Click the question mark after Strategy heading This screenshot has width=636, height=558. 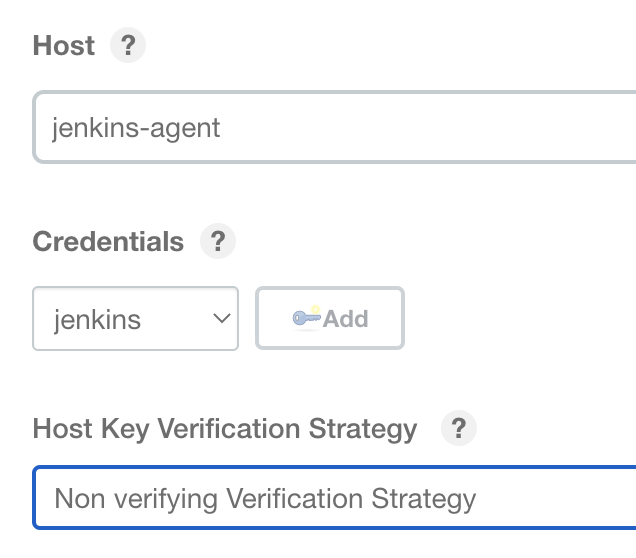459,429
